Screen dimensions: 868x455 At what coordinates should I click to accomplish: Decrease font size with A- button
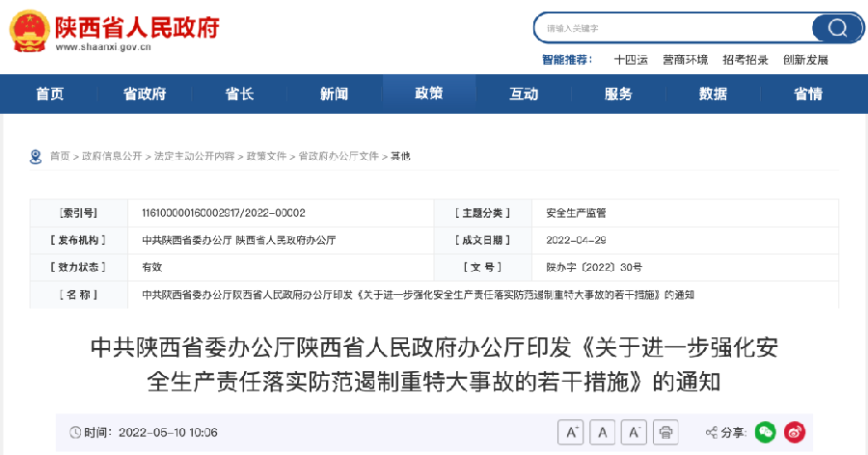[634, 432]
